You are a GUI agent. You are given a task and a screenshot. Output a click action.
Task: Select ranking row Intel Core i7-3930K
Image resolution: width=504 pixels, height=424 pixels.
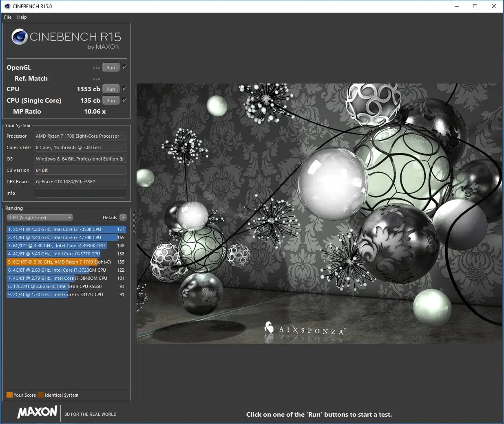point(66,246)
